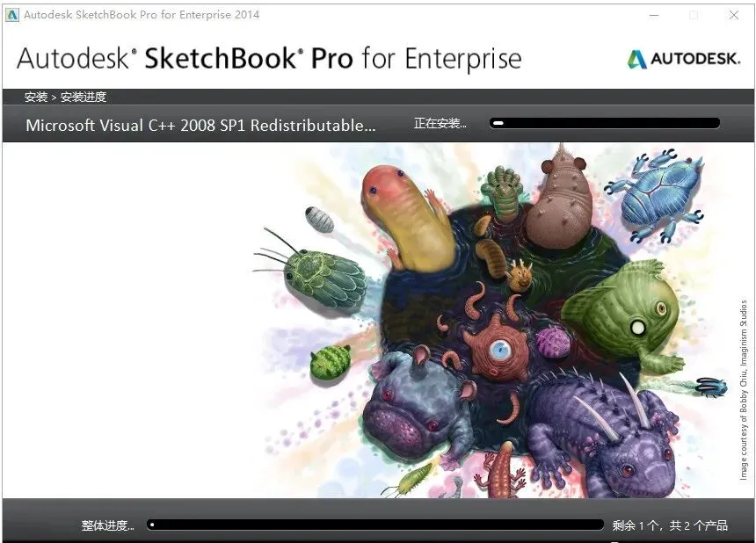Image resolution: width=756 pixels, height=543 pixels.
Task: Click the Autodesk logo in header
Action: pyautogui.click(x=683, y=59)
